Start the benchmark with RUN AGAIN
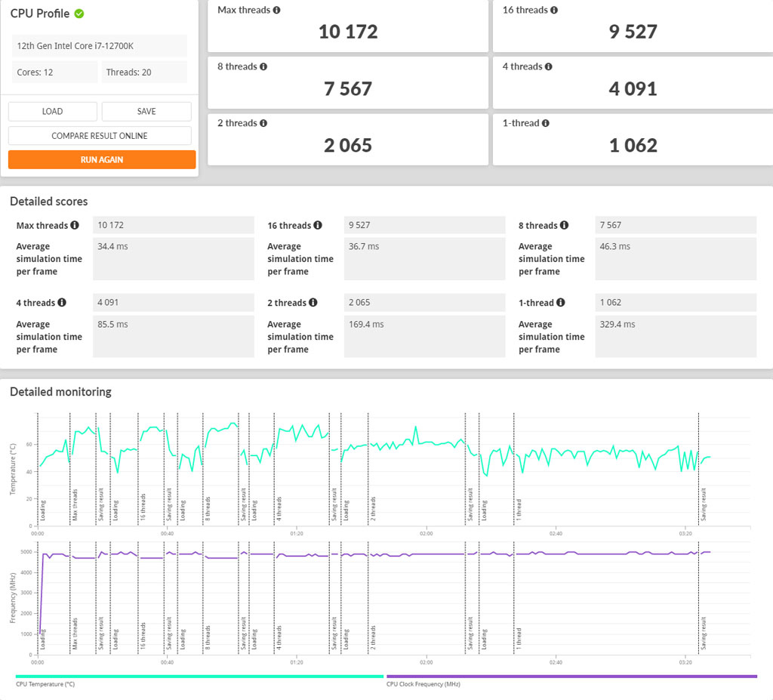This screenshot has width=773, height=700. [102, 160]
